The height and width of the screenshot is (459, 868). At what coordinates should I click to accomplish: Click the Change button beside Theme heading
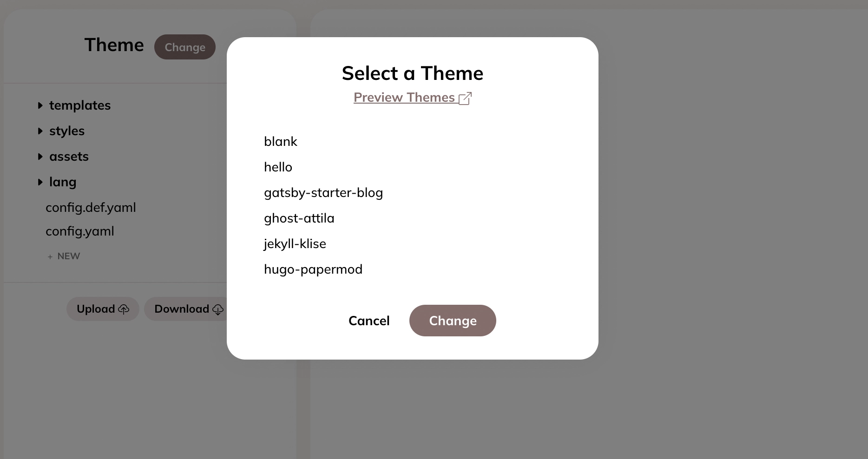point(185,47)
